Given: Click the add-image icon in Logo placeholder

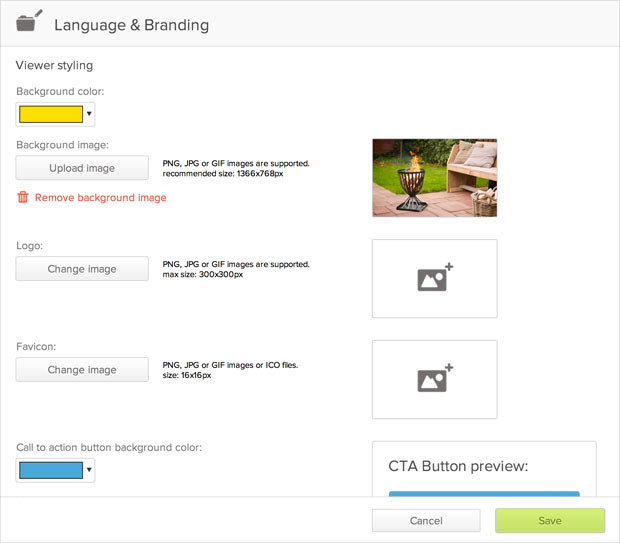Looking at the screenshot, I should pyautogui.click(x=434, y=279).
